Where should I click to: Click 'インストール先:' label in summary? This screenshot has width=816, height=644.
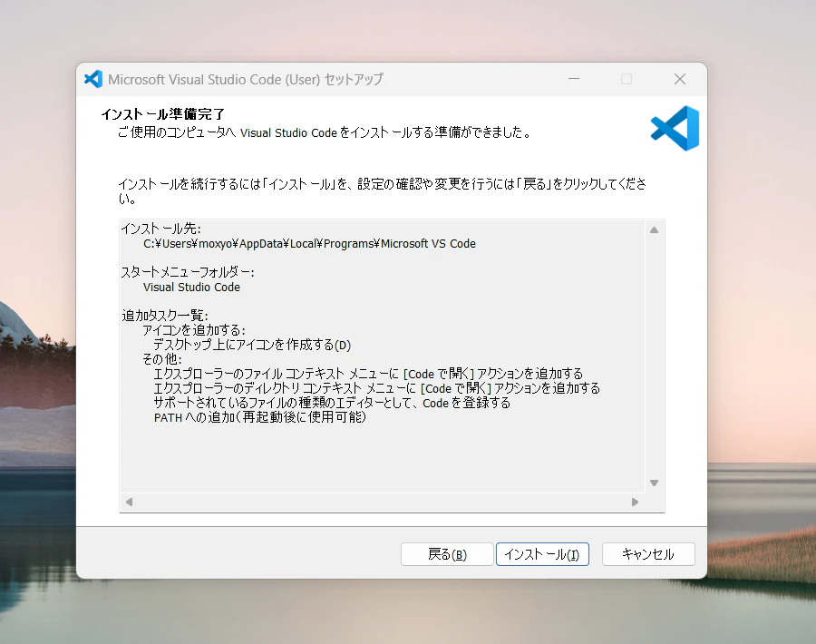160,229
